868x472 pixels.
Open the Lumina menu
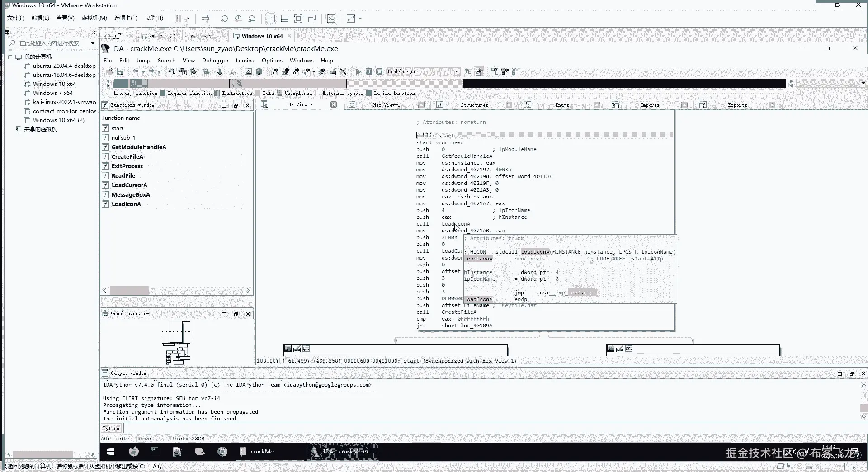click(245, 61)
